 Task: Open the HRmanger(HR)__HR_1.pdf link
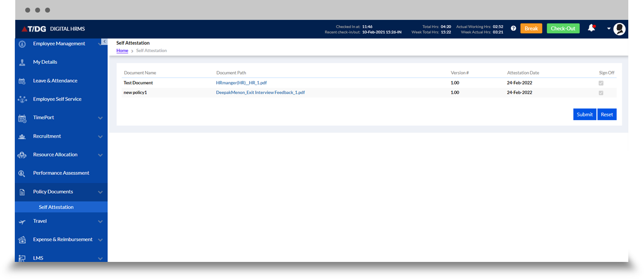(x=241, y=83)
